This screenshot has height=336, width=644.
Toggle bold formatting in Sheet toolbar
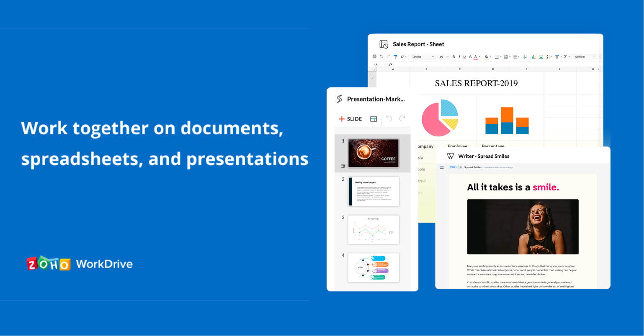(453, 56)
